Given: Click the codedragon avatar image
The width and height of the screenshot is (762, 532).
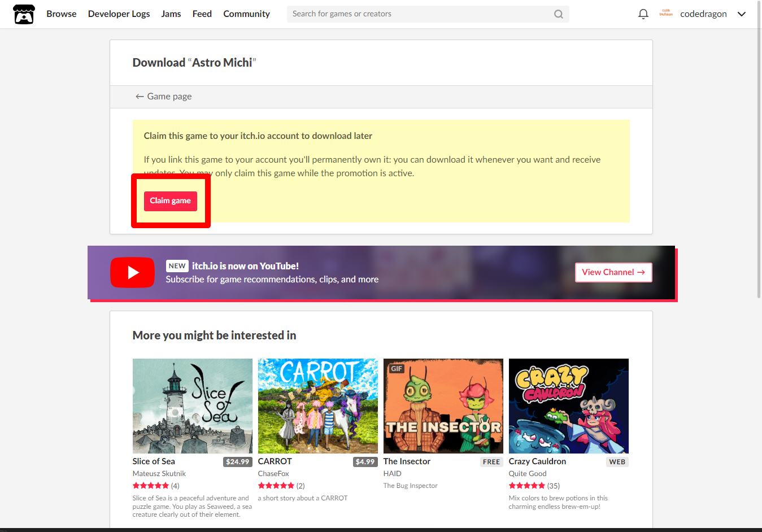Looking at the screenshot, I should tap(666, 14).
